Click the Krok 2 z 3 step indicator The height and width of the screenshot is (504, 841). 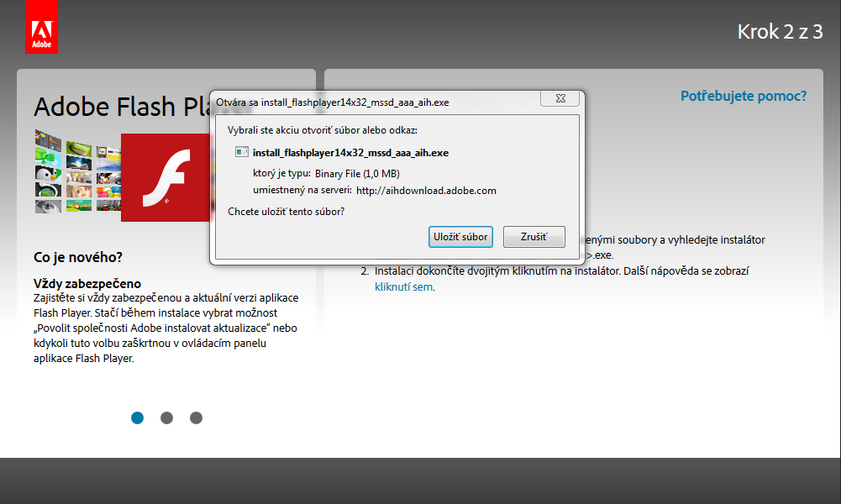780,32
